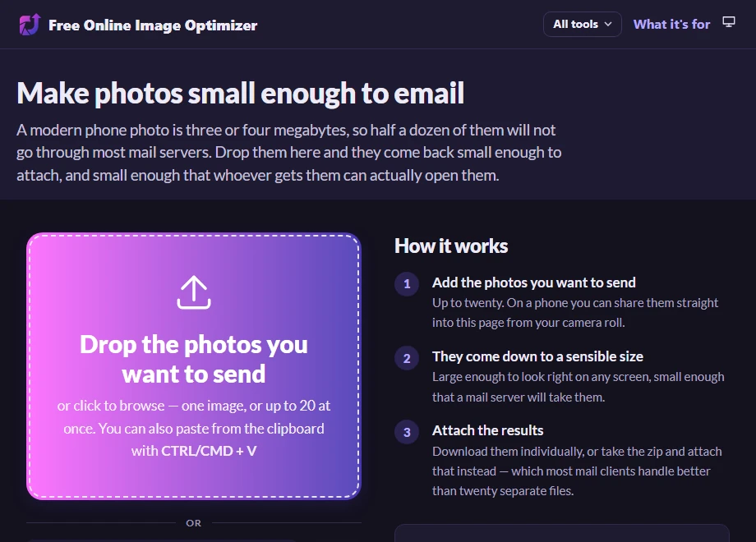
Task: Click Drop the photos you want to send
Action: 194,359
